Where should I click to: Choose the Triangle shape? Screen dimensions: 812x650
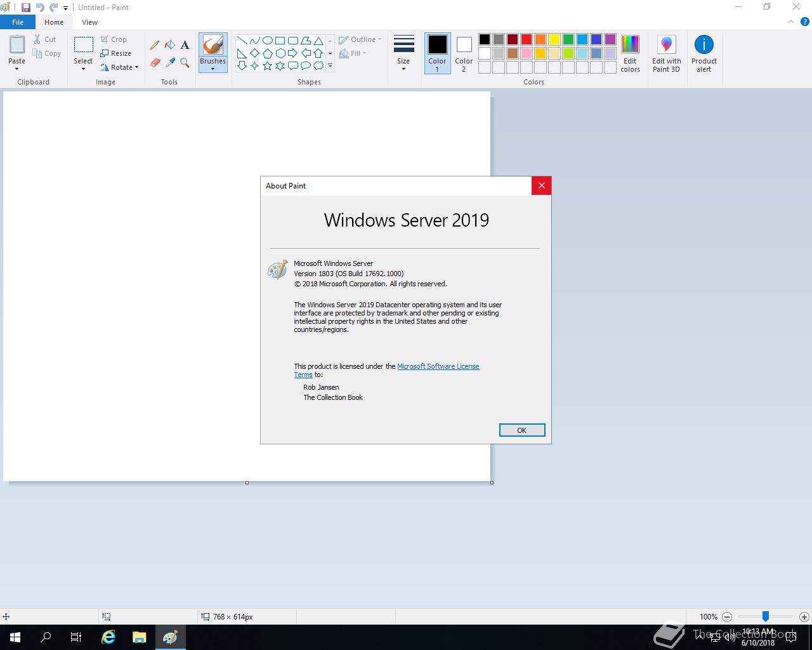(318, 41)
